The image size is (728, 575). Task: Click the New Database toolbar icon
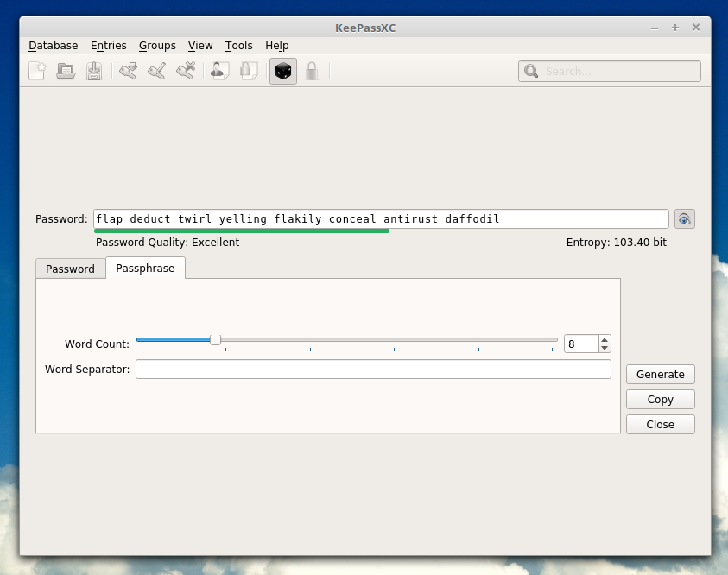click(x=37, y=71)
